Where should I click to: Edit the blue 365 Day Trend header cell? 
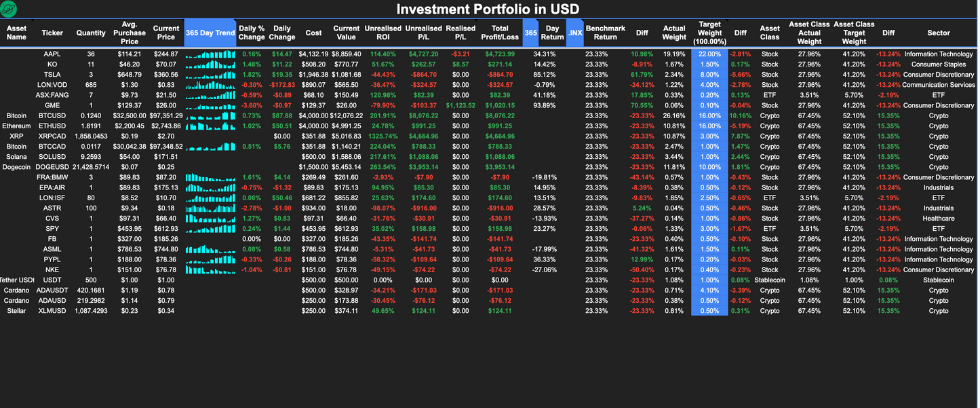(x=210, y=32)
